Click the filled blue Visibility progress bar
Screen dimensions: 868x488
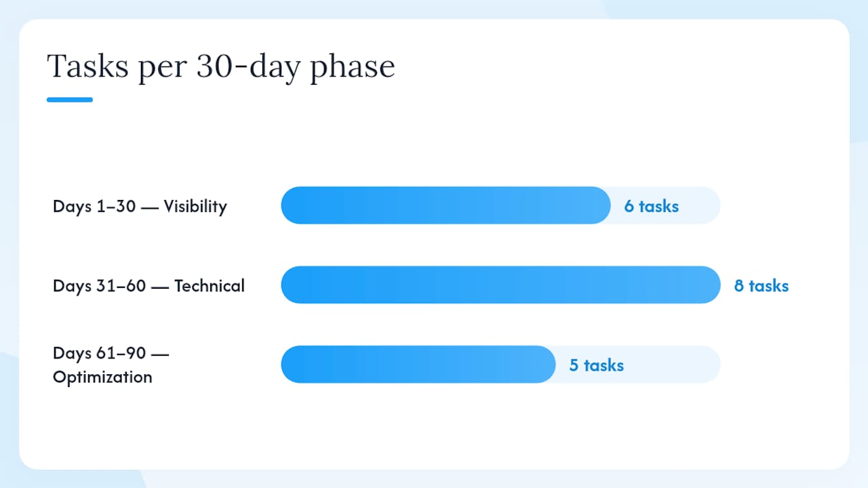446,205
